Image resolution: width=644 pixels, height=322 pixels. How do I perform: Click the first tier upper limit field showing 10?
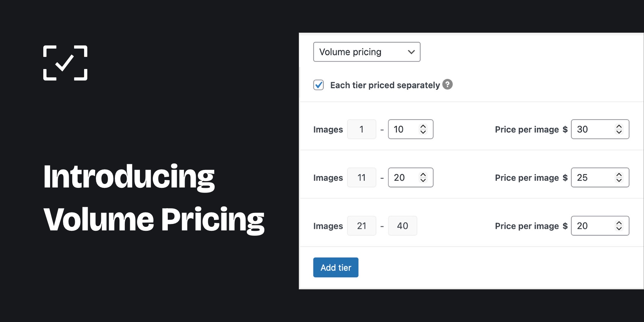[404, 129]
